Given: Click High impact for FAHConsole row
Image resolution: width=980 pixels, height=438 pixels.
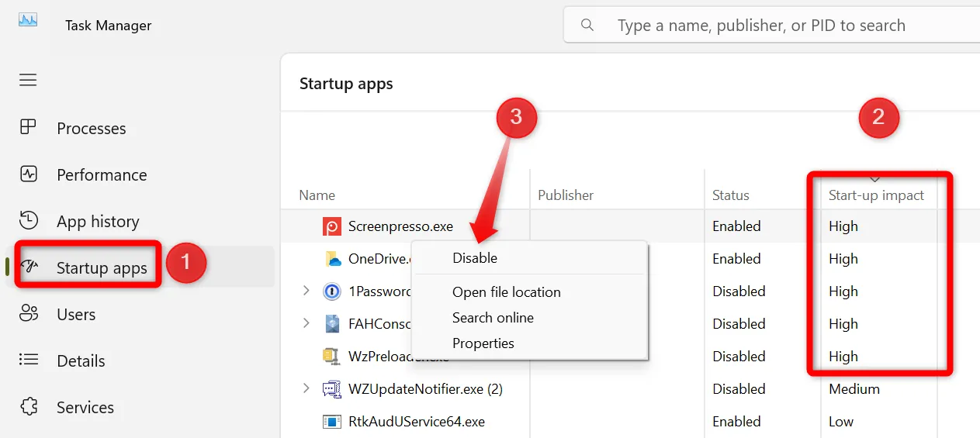Looking at the screenshot, I should [843, 324].
